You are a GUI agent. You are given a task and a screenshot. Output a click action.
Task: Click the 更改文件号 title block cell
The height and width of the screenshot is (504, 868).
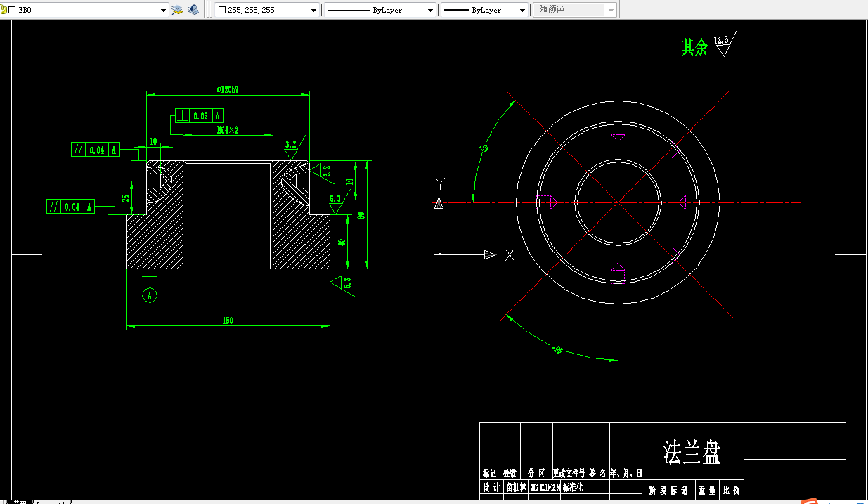click(x=569, y=473)
